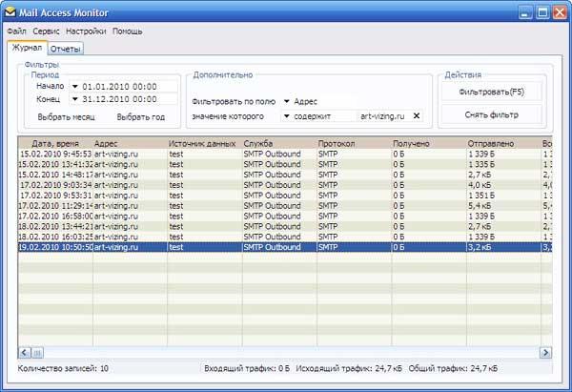Switch to the Отчеты tab
Image resolution: width=572 pixels, height=392 pixels.
(x=65, y=49)
